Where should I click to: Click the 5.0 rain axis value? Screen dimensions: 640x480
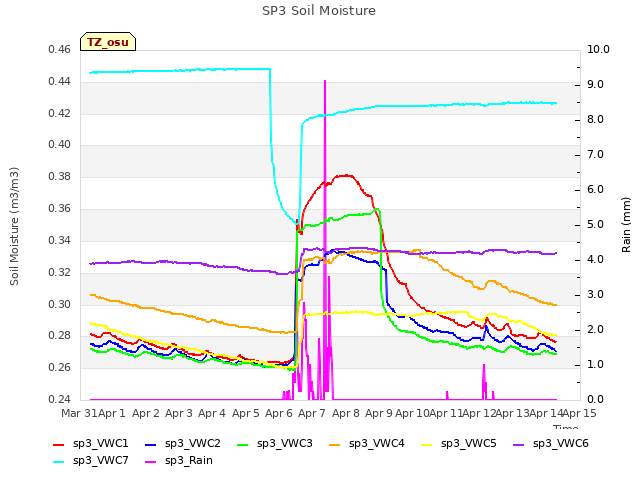pyautogui.click(x=595, y=225)
